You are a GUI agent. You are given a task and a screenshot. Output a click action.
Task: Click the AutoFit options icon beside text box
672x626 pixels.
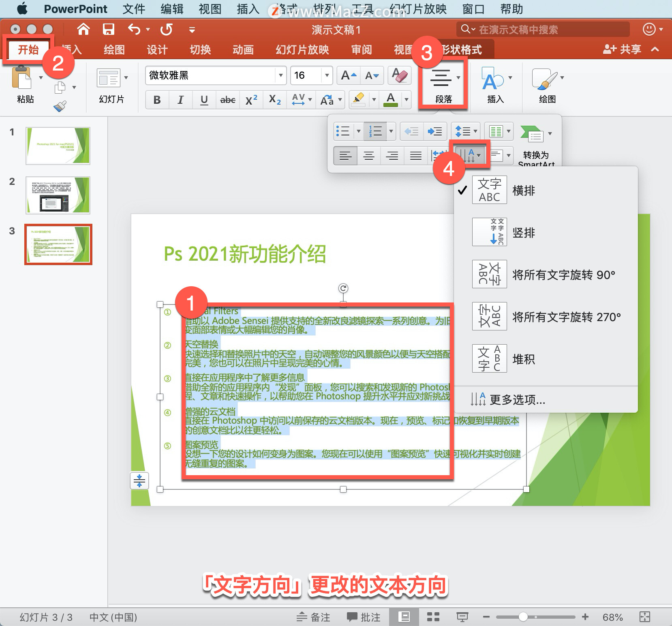pos(139,480)
